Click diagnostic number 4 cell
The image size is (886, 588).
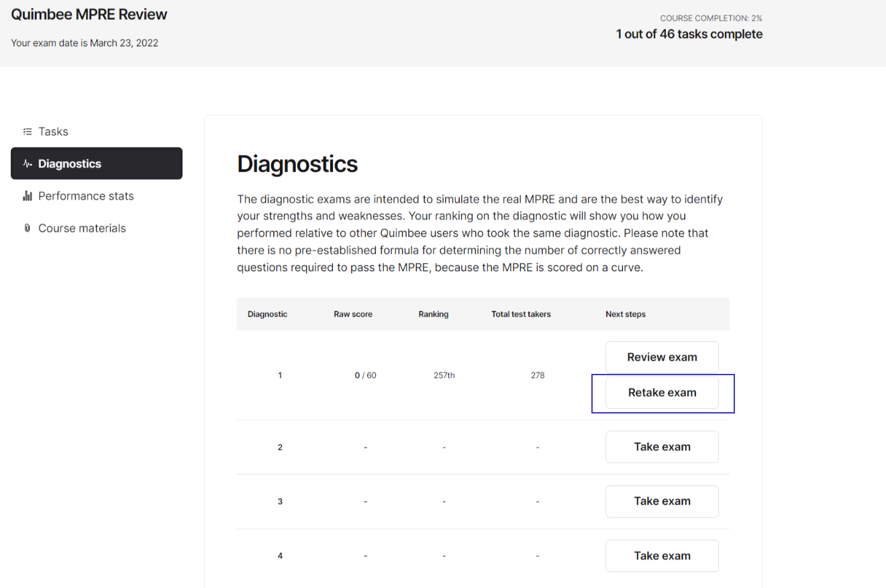coord(280,556)
